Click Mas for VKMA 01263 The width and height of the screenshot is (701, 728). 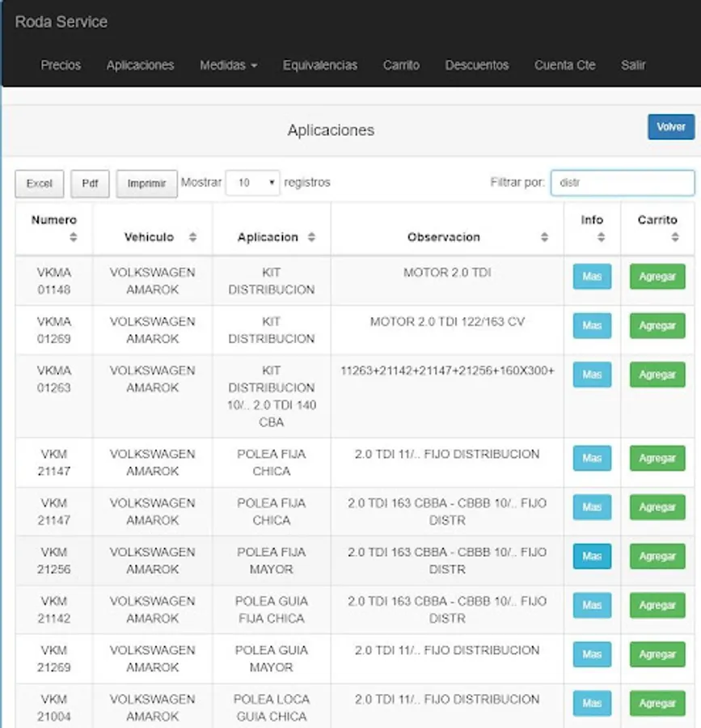tap(592, 375)
